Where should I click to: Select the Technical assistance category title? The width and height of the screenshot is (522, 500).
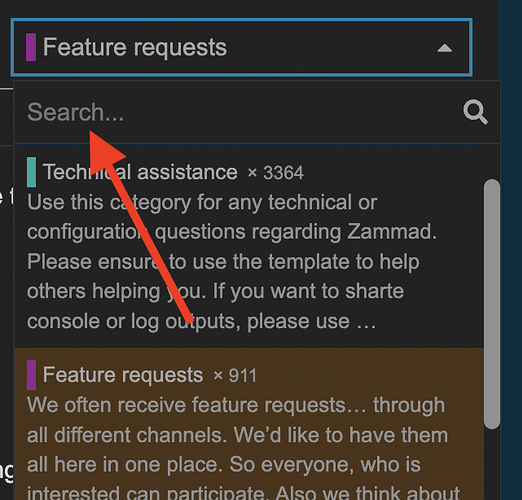140,172
